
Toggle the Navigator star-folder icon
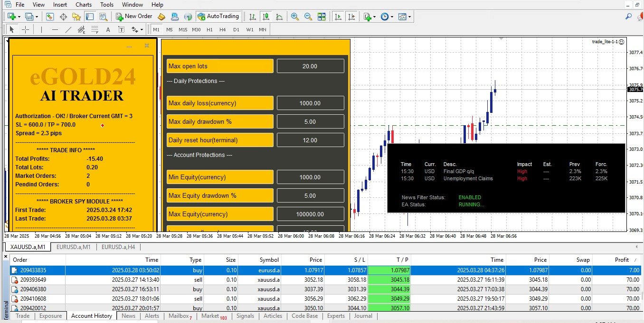click(x=76, y=16)
